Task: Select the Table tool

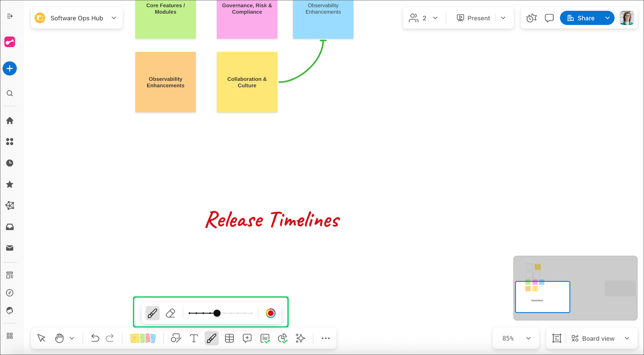Action: (x=229, y=338)
